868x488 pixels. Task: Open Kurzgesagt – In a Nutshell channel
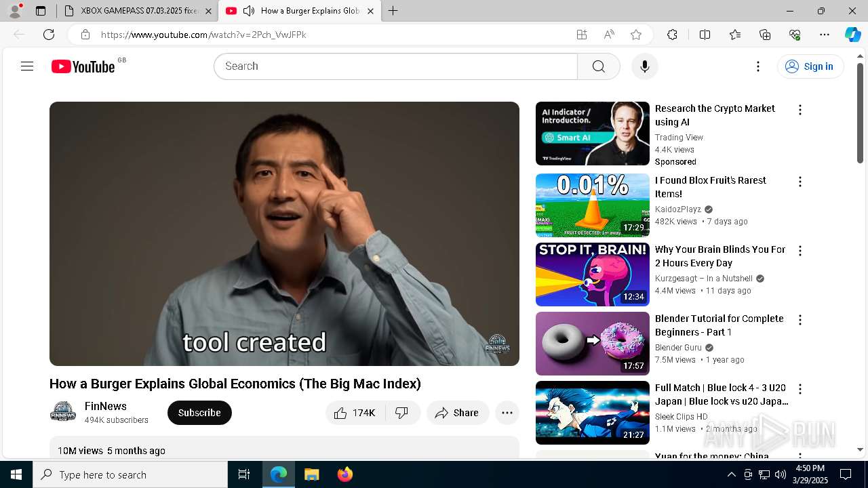click(704, 279)
